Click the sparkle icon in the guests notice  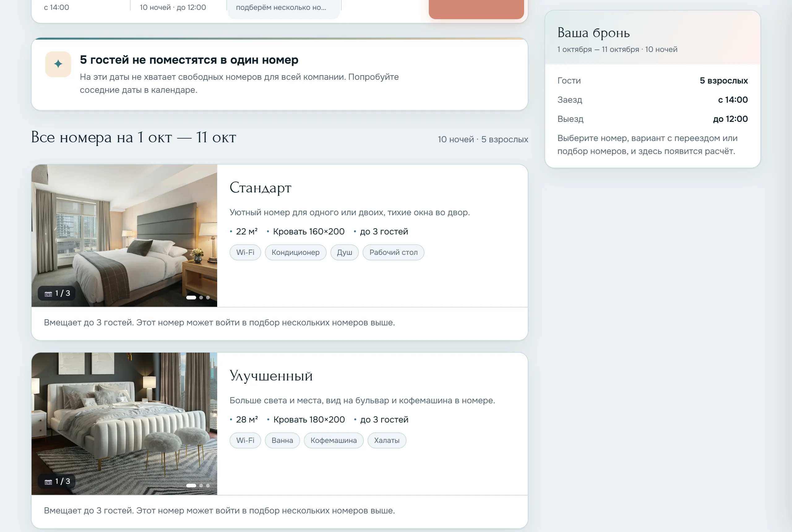58,64
